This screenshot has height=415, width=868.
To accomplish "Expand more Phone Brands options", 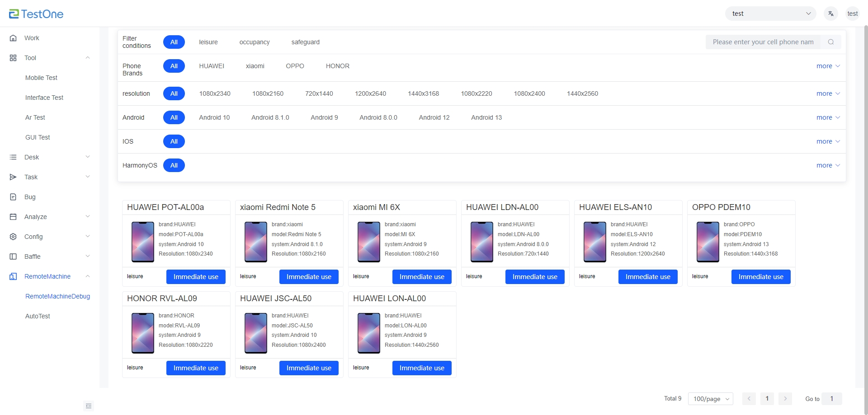I will (x=828, y=66).
